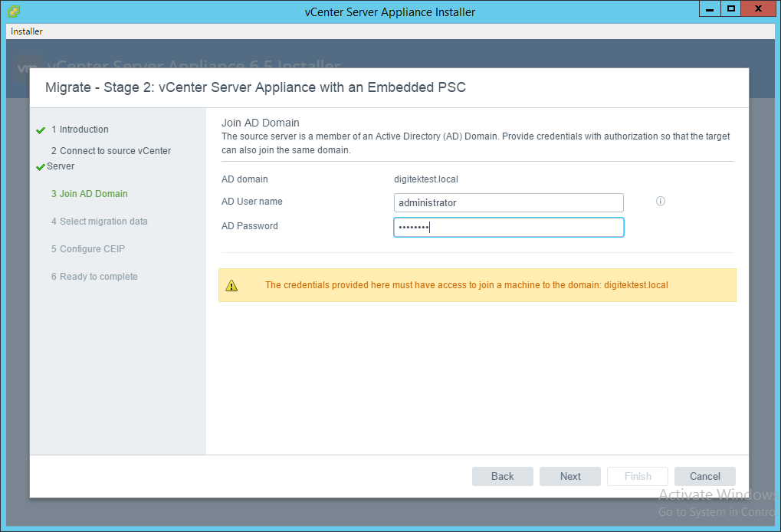This screenshot has width=781, height=532.
Task: Click the source server description paragraph
Action: point(476,143)
